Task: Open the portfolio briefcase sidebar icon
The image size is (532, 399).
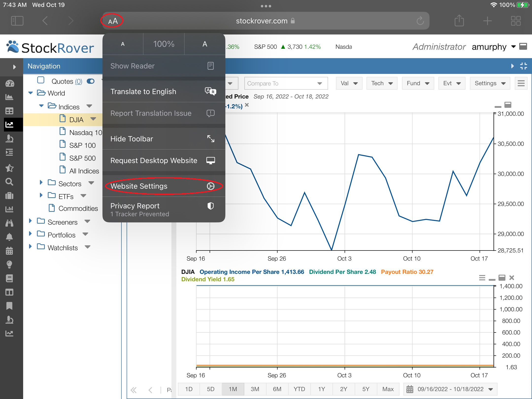Action: pos(10,196)
